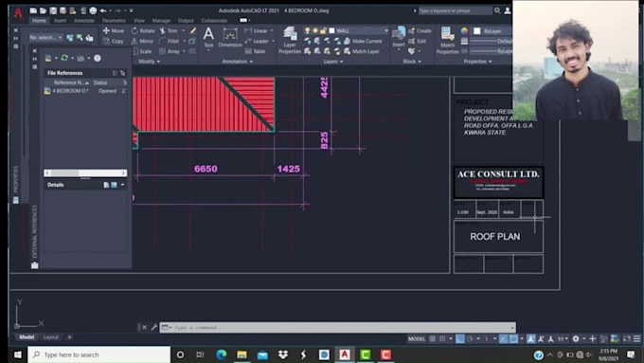The height and width of the screenshot is (363, 644).
Task: Click the Refresh icon in External References
Action: [64, 58]
